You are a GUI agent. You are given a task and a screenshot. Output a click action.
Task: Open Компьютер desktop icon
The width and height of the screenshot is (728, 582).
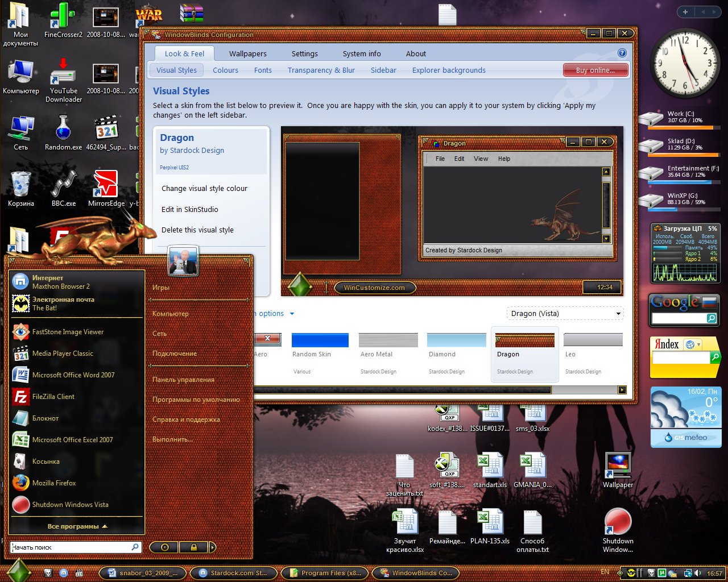[20, 77]
